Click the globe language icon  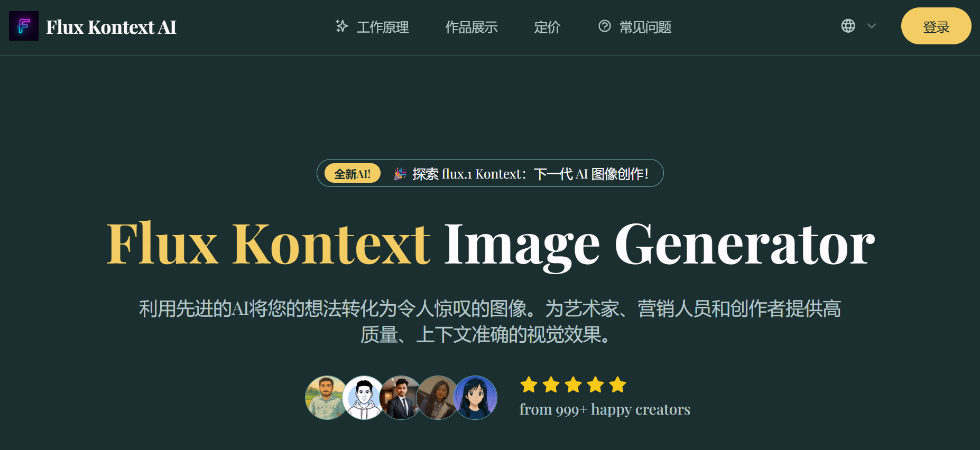pyautogui.click(x=848, y=26)
